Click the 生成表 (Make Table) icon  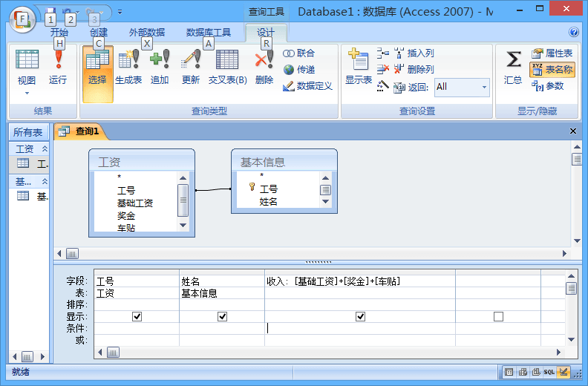[128, 68]
